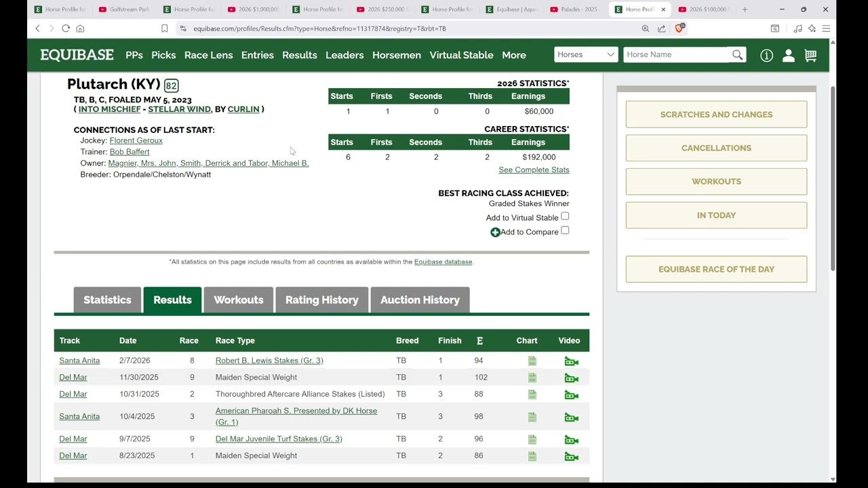This screenshot has height=488, width=868.
Task: Open Brave shields icon in address bar
Action: click(x=680, y=28)
